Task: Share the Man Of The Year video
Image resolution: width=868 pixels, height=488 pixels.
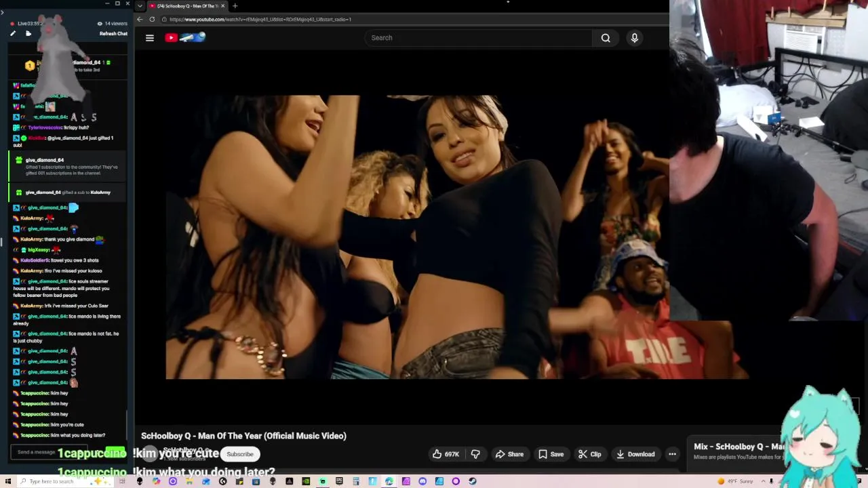Action: coord(509,454)
